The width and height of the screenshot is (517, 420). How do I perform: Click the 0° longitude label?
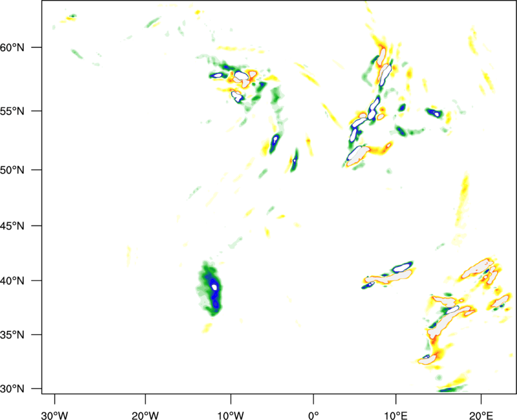tap(313, 415)
